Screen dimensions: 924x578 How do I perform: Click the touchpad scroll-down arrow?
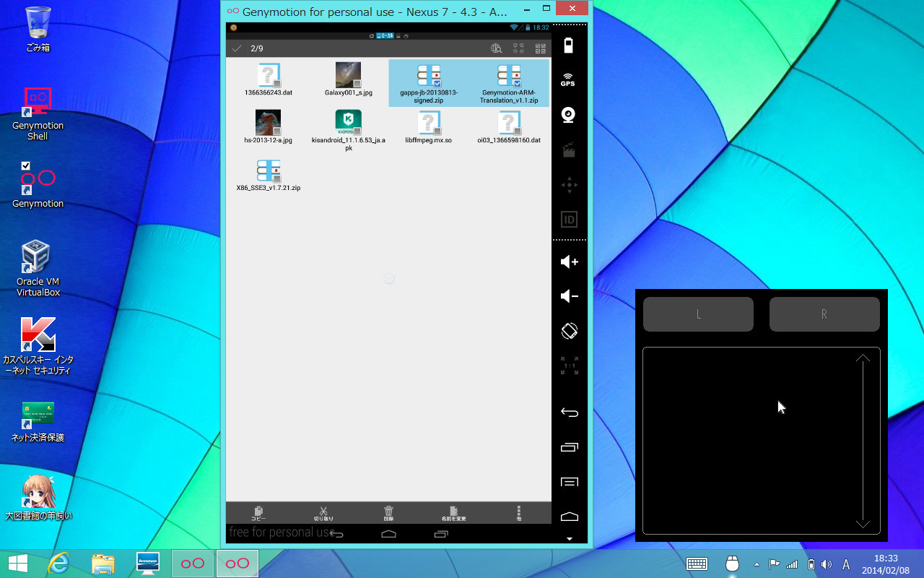(863, 524)
